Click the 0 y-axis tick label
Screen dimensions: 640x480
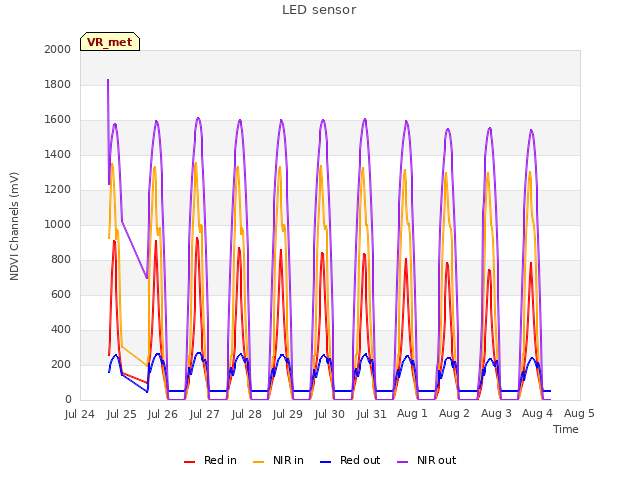(68, 400)
